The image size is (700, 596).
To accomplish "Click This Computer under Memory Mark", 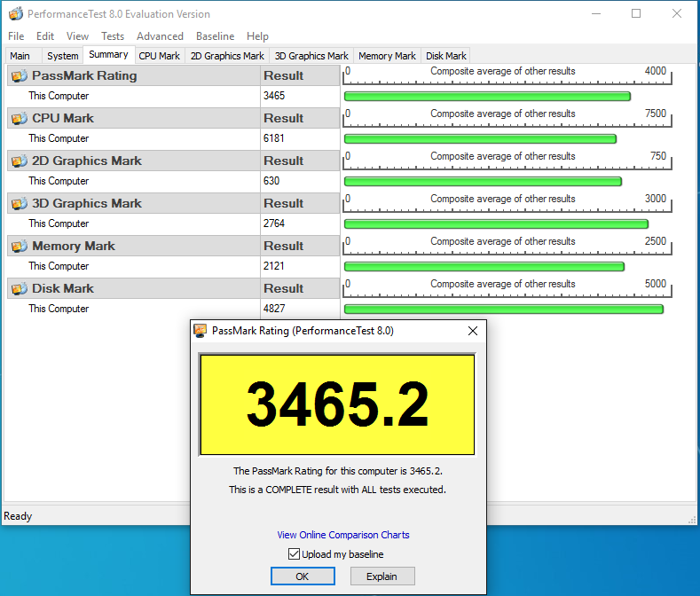I will point(59,266).
